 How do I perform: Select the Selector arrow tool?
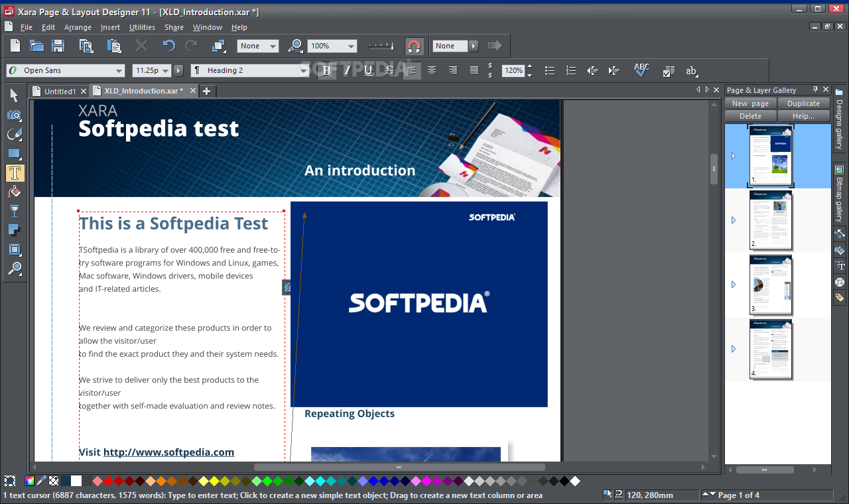point(15,95)
